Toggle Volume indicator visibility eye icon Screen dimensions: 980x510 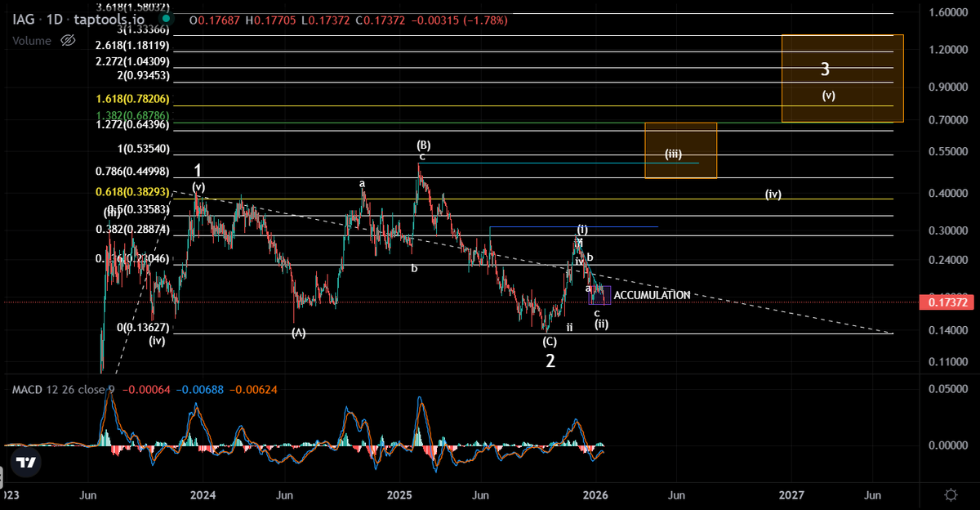click(x=70, y=40)
